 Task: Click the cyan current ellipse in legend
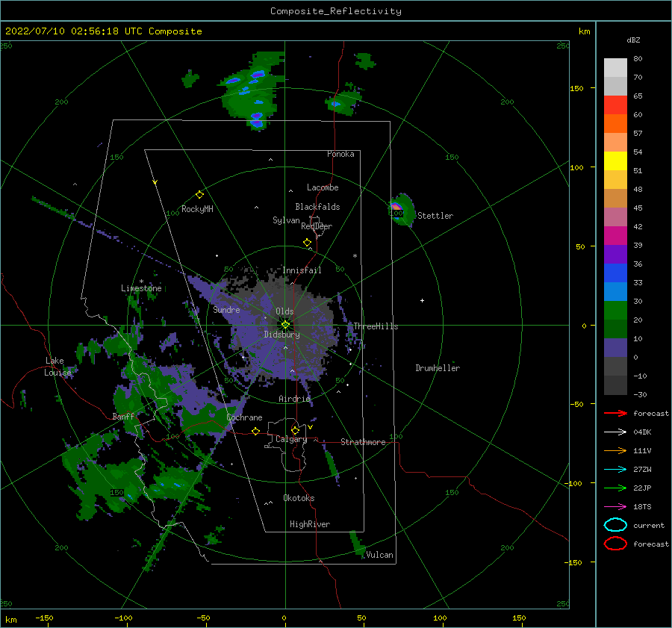(615, 525)
